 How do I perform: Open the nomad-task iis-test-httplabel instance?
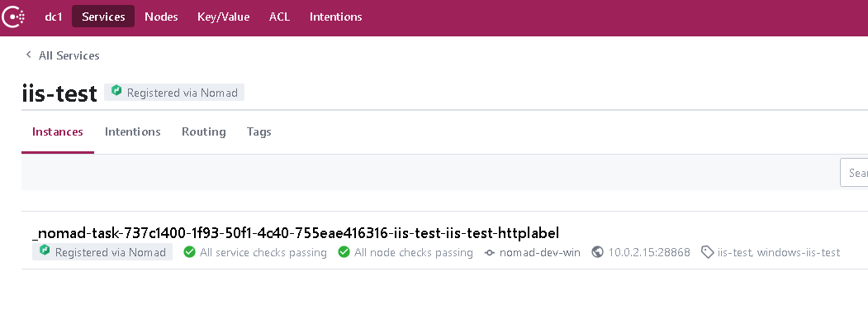[295, 233]
